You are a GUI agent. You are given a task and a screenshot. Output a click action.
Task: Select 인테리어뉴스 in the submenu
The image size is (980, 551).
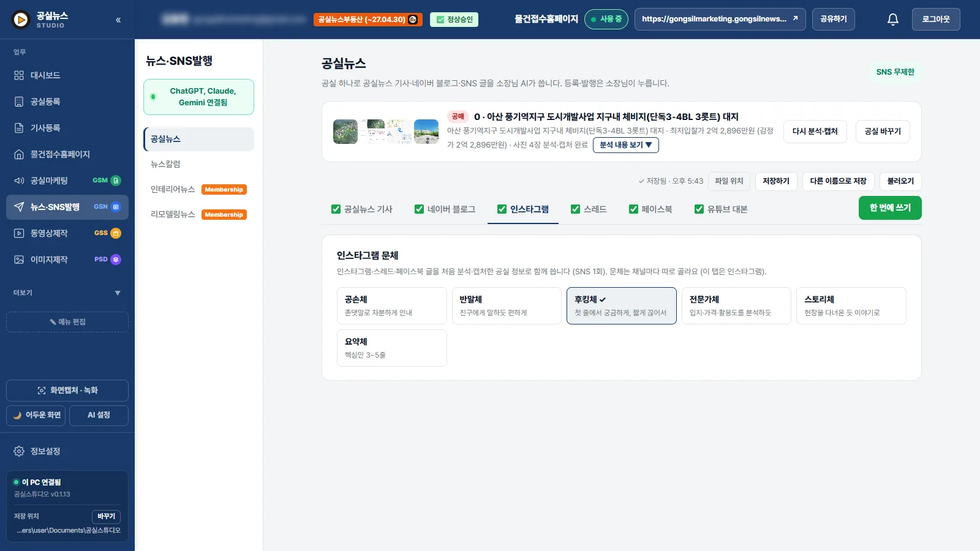[x=198, y=189]
